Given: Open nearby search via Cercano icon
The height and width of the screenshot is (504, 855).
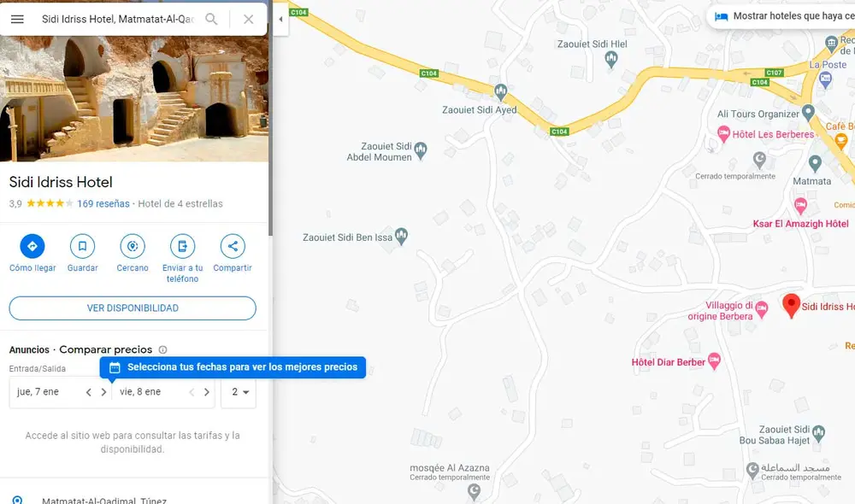Looking at the screenshot, I should pos(132,247).
